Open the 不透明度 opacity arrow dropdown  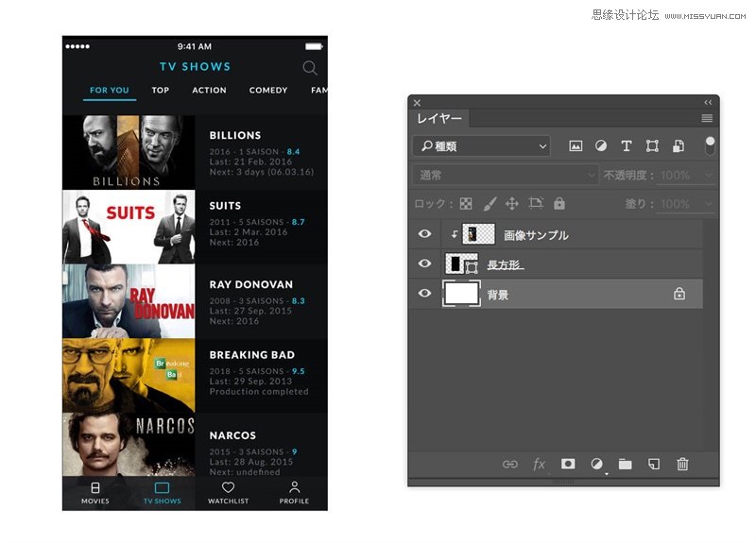pyautogui.click(x=708, y=176)
